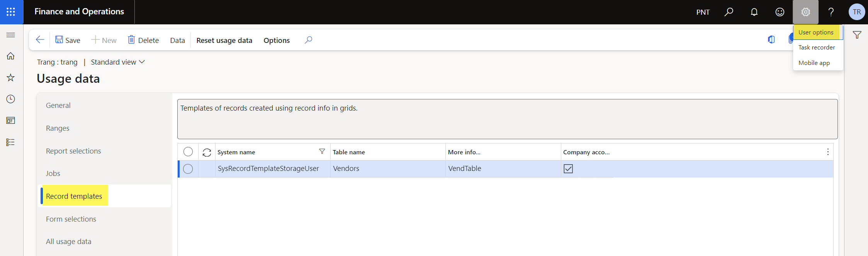Open the app launcher waffle menu
The height and width of the screenshot is (256, 868).
(x=11, y=12)
